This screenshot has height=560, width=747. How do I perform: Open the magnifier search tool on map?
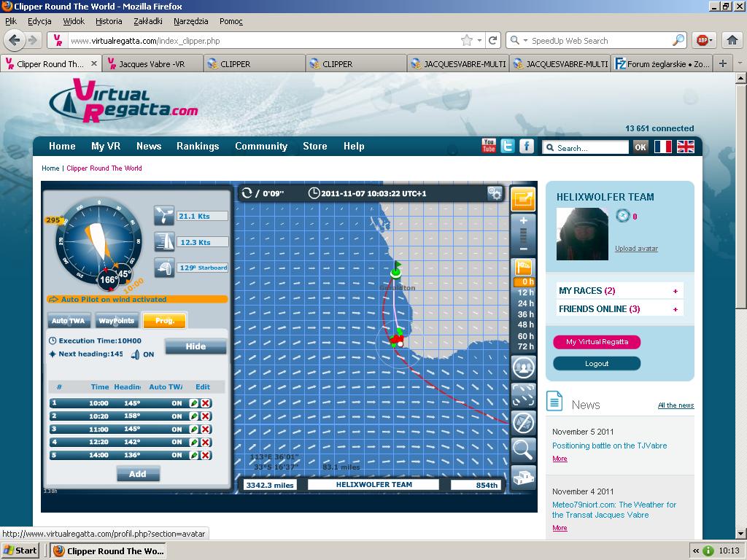coord(524,450)
